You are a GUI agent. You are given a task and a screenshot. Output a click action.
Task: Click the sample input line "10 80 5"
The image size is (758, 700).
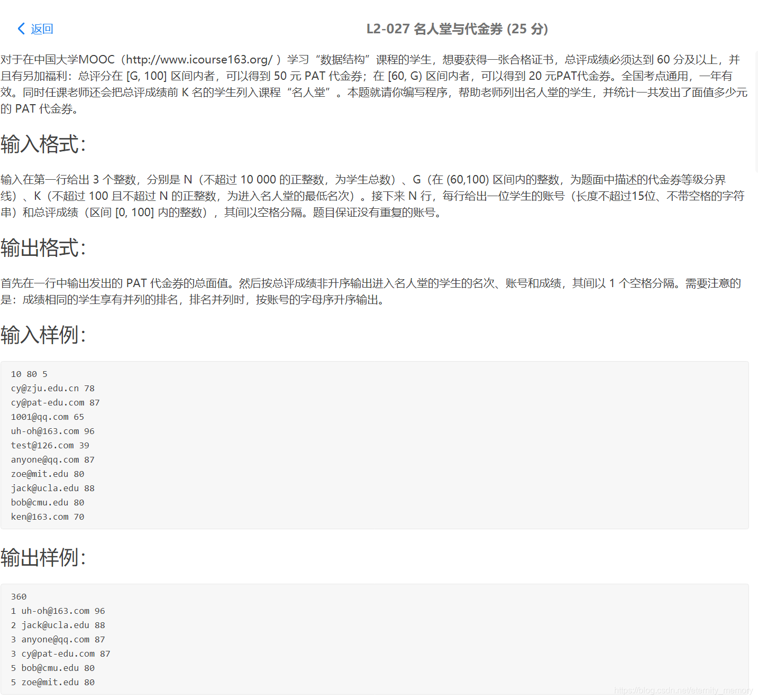point(29,374)
